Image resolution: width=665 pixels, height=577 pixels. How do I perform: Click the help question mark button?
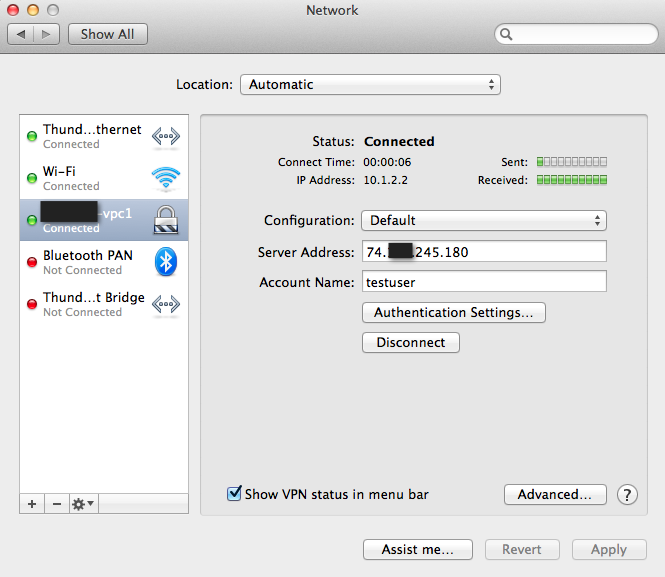(x=627, y=494)
